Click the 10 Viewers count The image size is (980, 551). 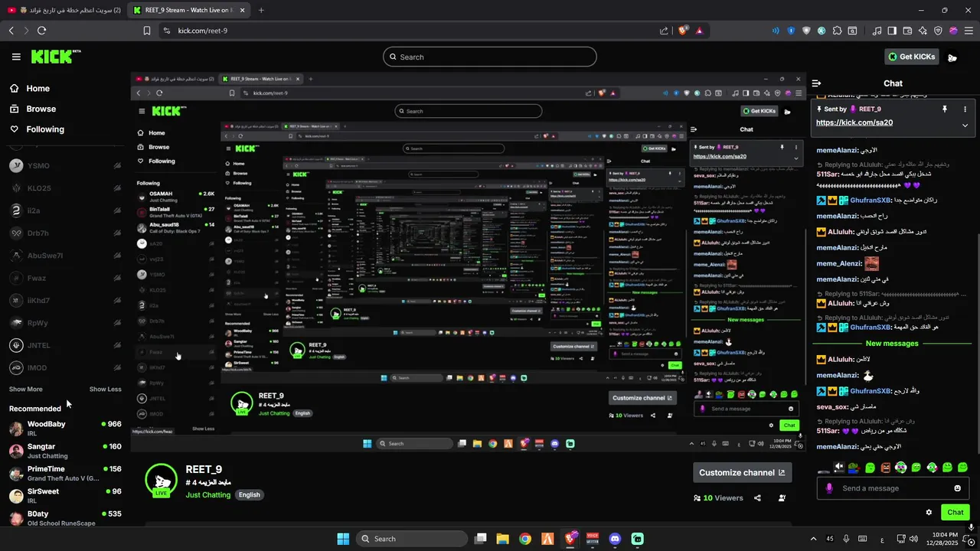pyautogui.click(x=717, y=498)
